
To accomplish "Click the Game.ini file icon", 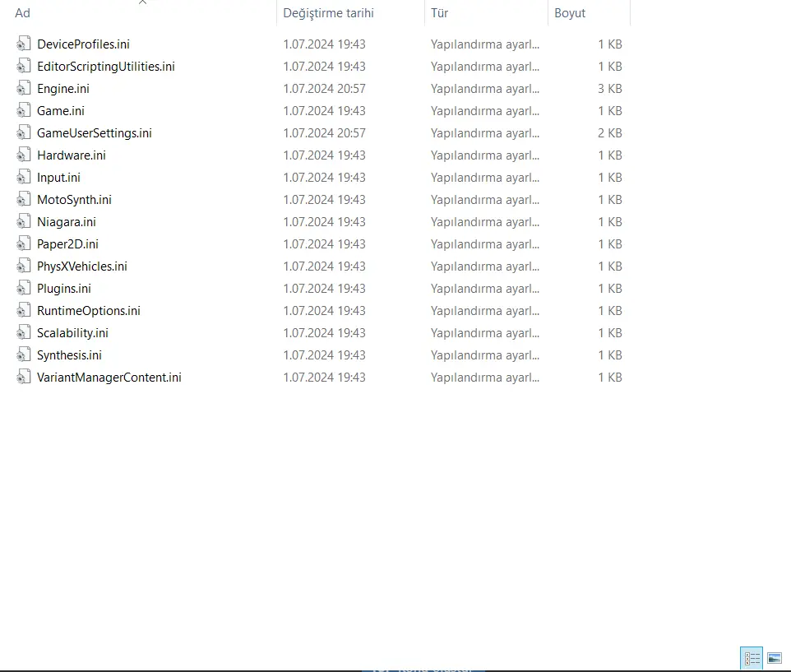I will 23,110.
